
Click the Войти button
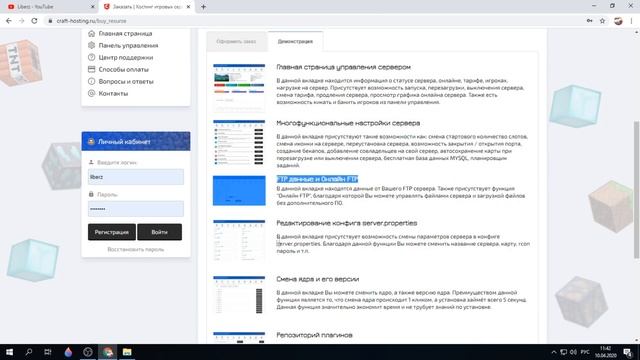(x=160, y=232)
